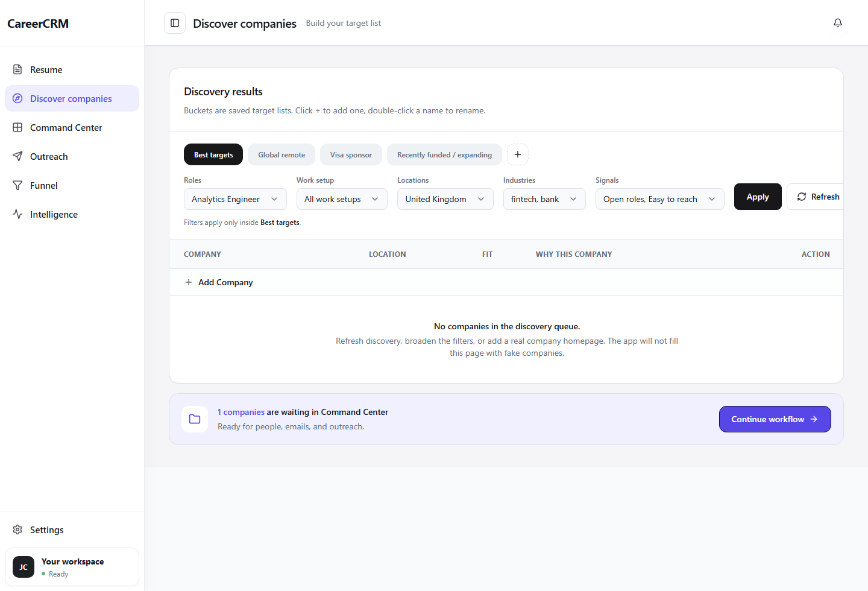Viewport: 868px width, 591px height.
Task: Click the plus button to add bucket
Action: coord(518,154)
